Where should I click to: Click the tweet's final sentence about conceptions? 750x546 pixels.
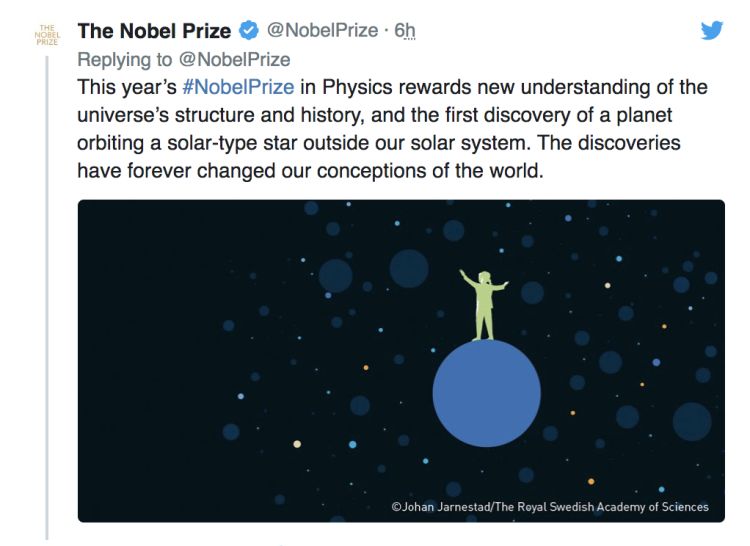pyautogui.click(x=312, y=170)
